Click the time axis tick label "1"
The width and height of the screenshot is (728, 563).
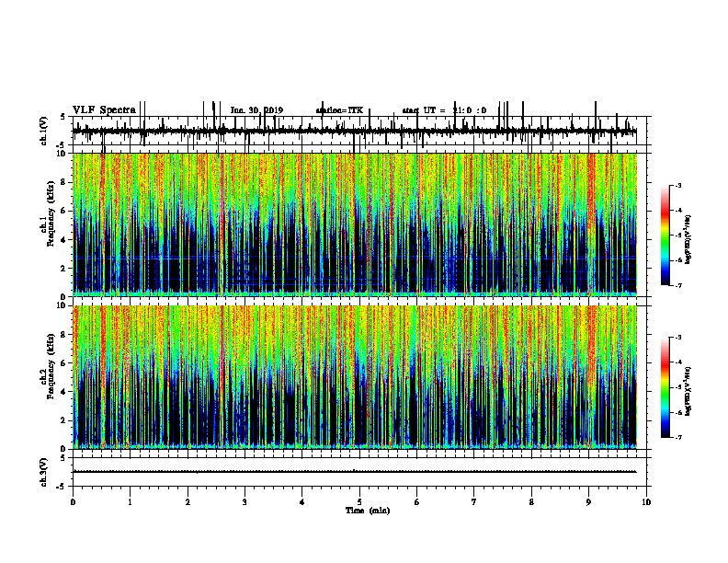[x=130, y=502]
